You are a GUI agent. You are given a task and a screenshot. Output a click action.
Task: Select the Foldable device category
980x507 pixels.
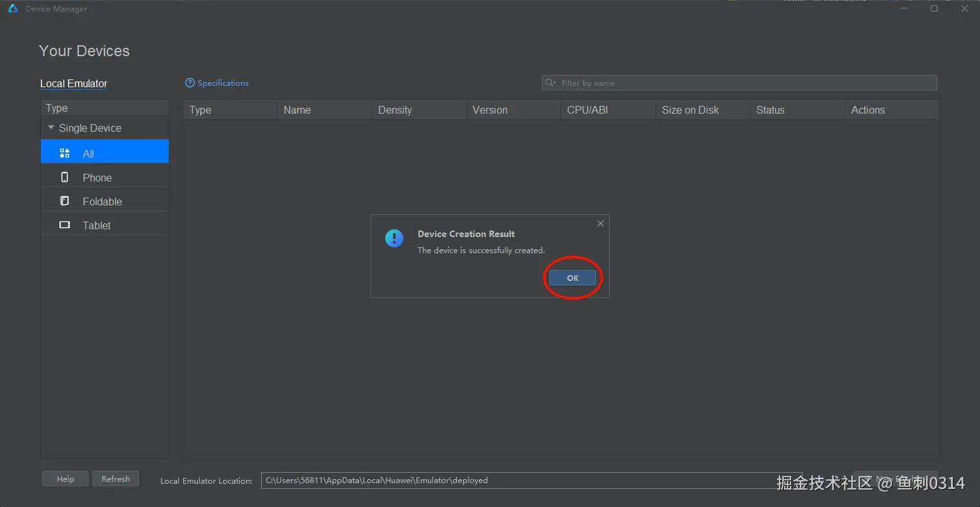click(105, 202)
